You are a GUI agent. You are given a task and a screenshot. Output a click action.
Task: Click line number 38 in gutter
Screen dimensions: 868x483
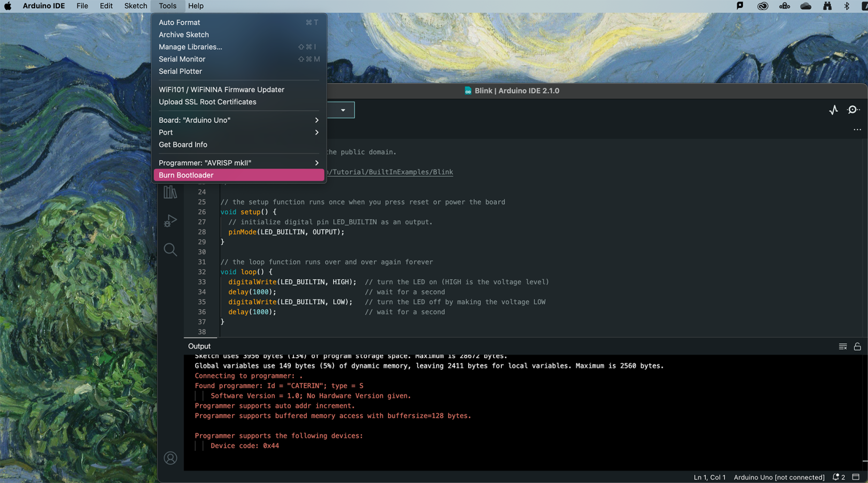tap(202, 332)
